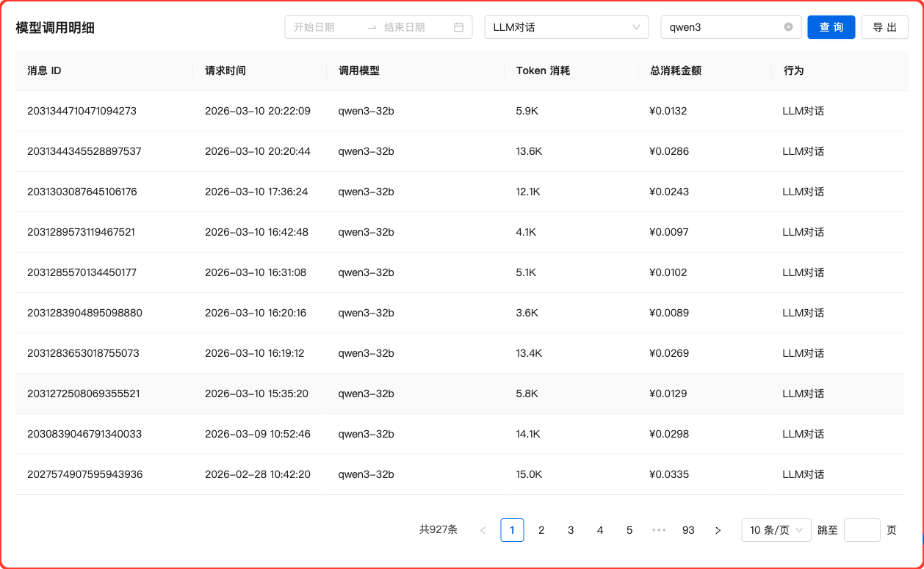
Task: Expand the 10 条/页 page size selector
Action: (x=776, y=530)
